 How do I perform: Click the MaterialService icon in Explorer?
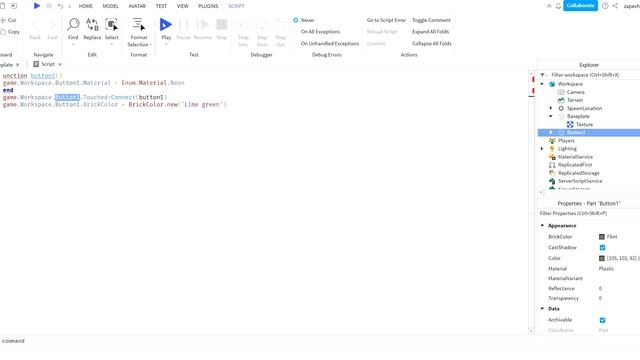tap(552, 157)
